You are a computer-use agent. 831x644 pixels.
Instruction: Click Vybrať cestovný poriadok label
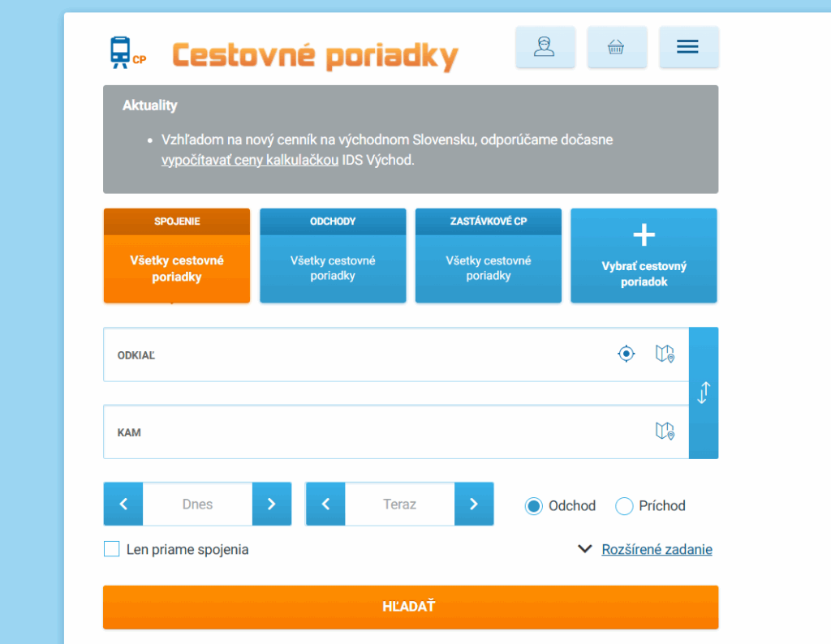644,274
